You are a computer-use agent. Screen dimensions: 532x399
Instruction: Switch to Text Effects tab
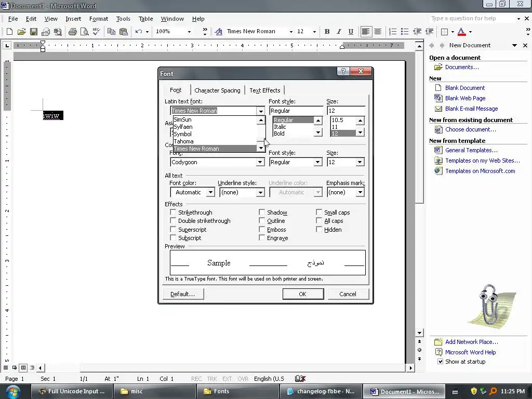coord(264,90)
